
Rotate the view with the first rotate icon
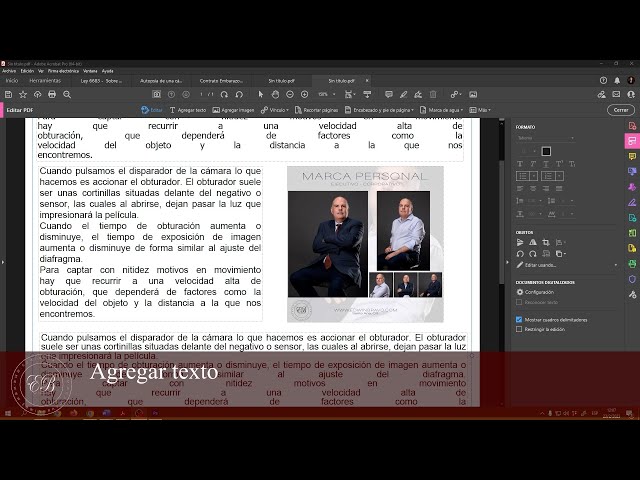[224, 95]
